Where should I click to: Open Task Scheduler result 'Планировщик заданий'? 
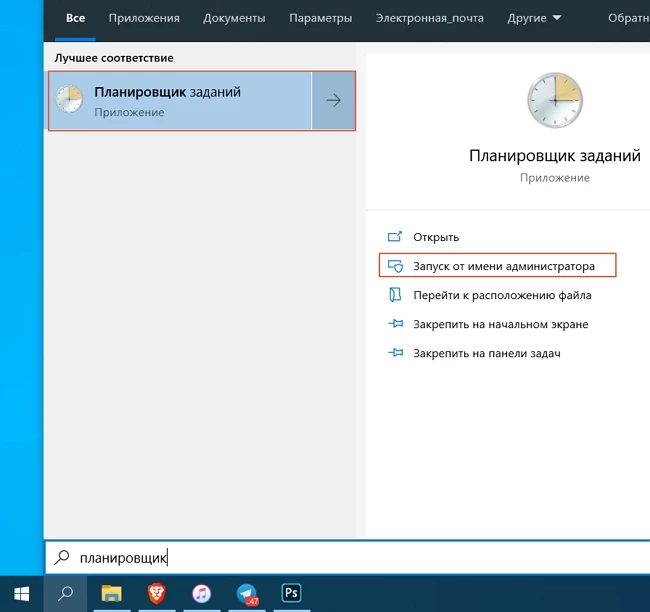(179, 101)
